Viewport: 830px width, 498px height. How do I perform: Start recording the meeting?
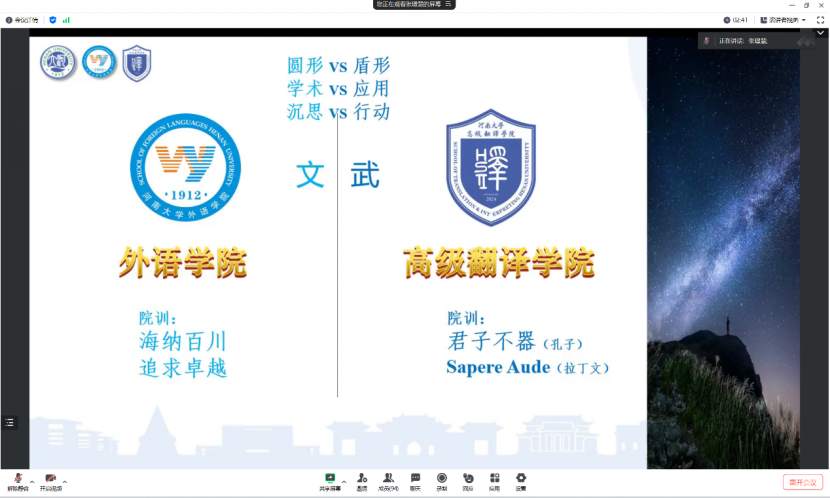(441, 482)
